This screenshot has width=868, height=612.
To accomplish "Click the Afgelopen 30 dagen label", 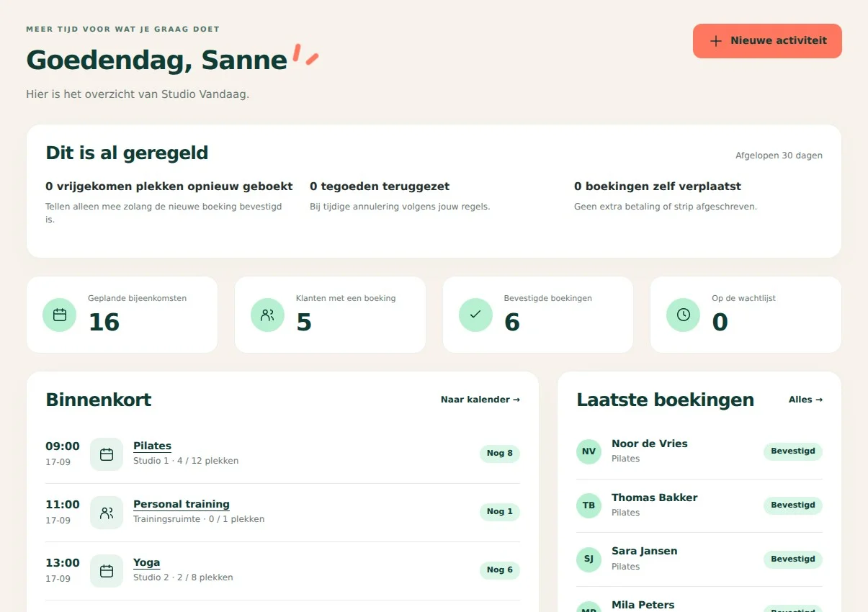I will [779, 156].
